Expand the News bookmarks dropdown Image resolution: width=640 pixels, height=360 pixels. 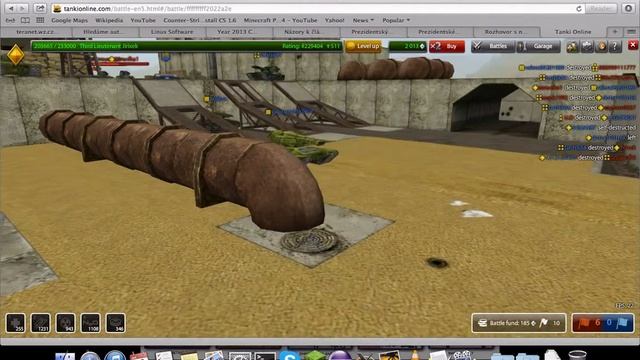[x=363, y=20]
